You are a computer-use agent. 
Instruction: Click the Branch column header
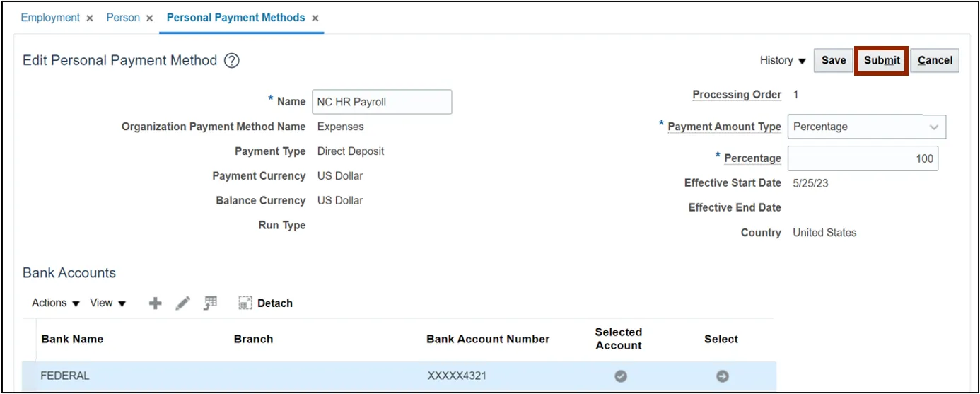253,339
